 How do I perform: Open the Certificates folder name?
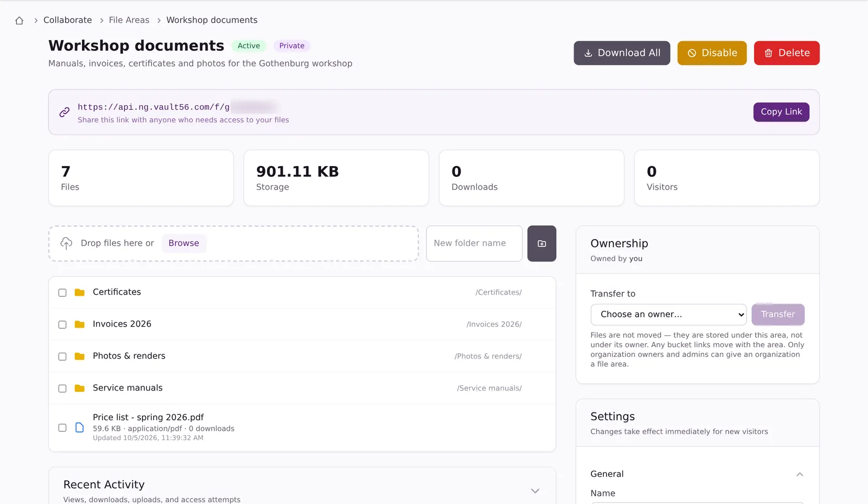click(117, 292)
